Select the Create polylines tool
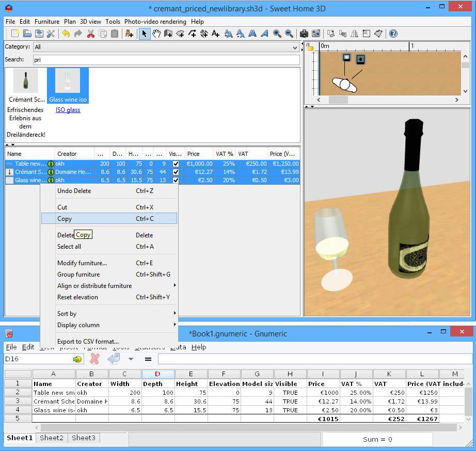476x451 pixels. pyautogui.click(x=192, y=34)
